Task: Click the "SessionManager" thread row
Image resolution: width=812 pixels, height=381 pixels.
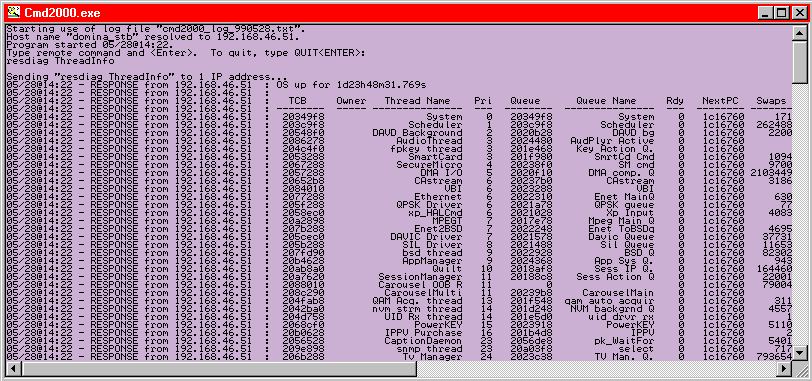Action: (x=398, y=277)
